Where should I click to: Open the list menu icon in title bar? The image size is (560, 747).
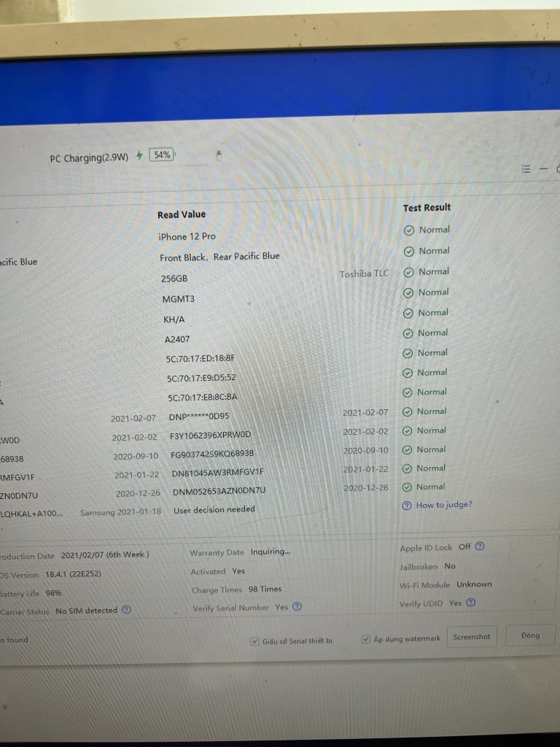[x=526, y=169]
